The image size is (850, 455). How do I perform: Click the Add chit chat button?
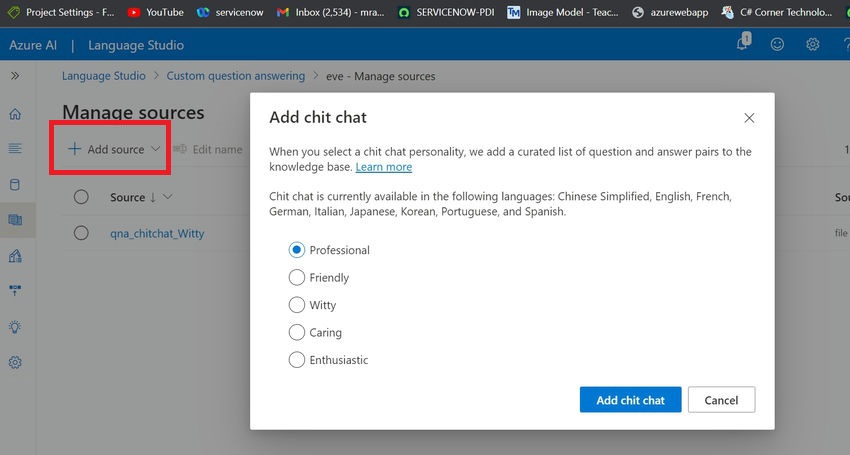point(630,400)
